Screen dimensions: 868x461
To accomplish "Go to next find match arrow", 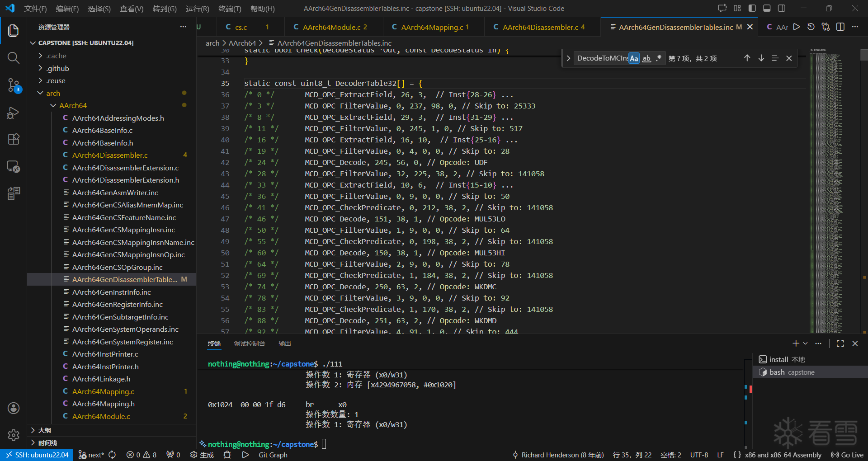I will click(x=761, y=58).
